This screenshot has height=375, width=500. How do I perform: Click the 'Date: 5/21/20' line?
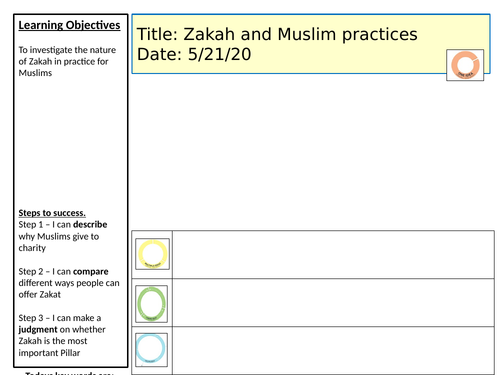(x=194, y=54)
